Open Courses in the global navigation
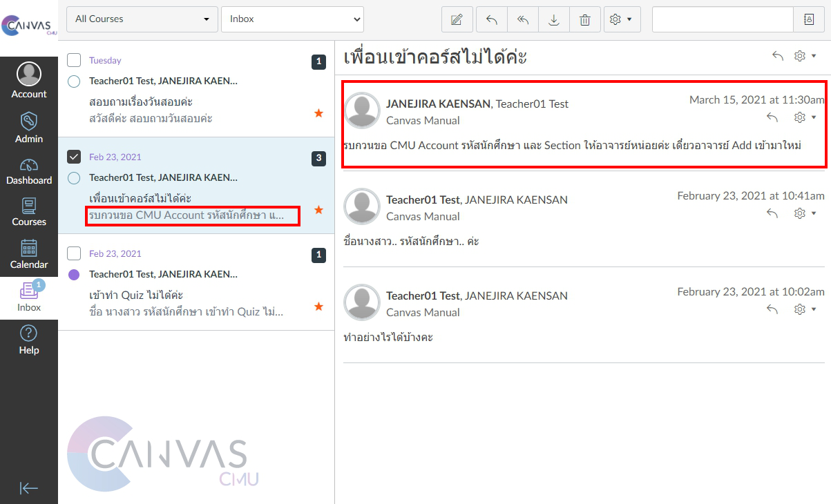Viewport: 831px width, 504px height. (x=29, y=212)
